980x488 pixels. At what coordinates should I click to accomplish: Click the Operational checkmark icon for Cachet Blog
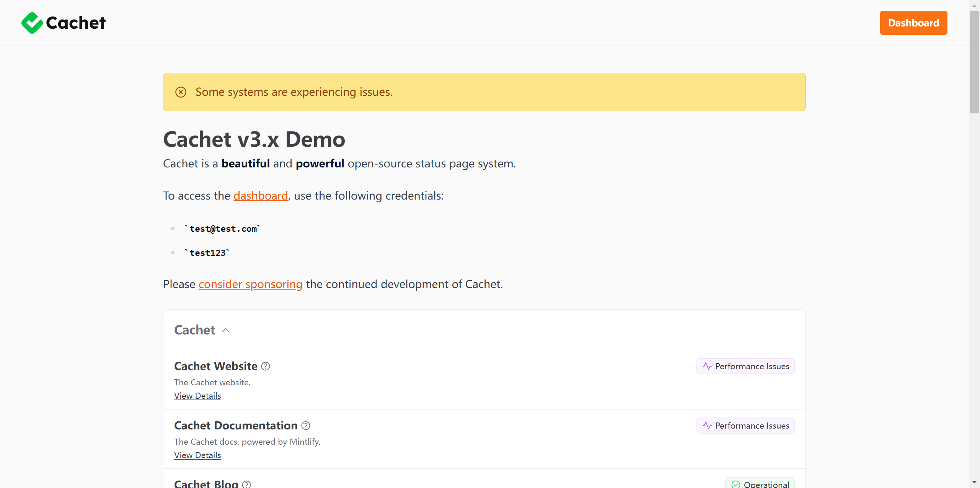coord(735,485)
